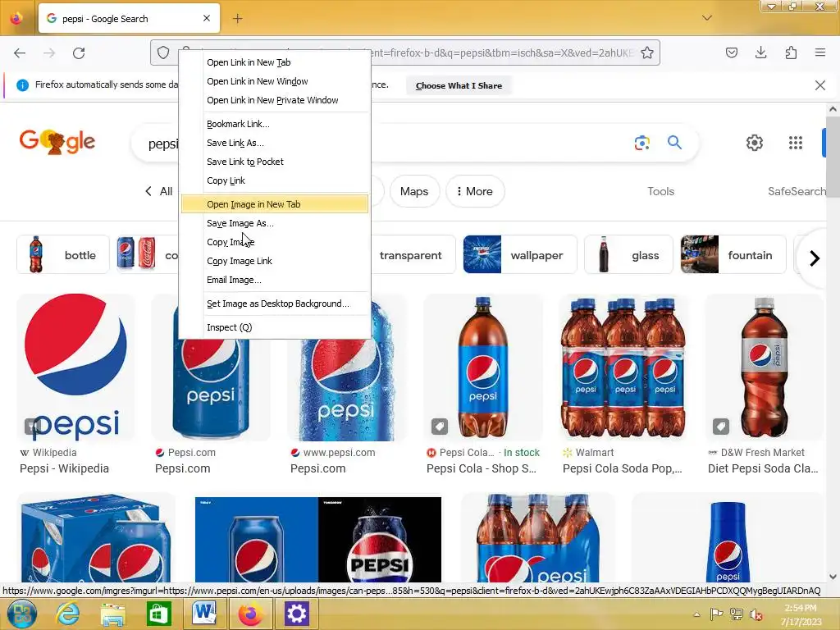Open the Diet Pepsi Soda Classic link
Image resolution: width=840 pixels, height=630 pixels.
763,468
